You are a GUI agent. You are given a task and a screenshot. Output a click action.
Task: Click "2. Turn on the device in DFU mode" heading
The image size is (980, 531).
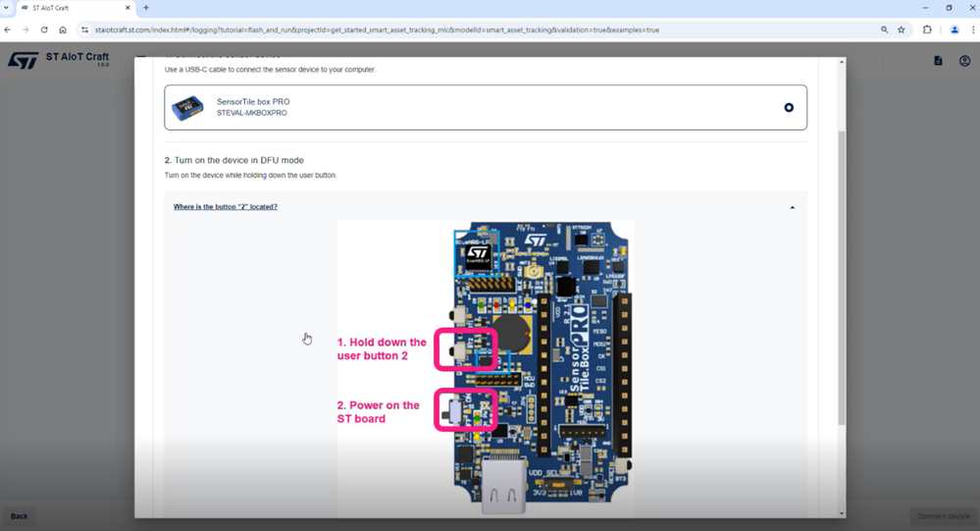(x=233, y=160)
